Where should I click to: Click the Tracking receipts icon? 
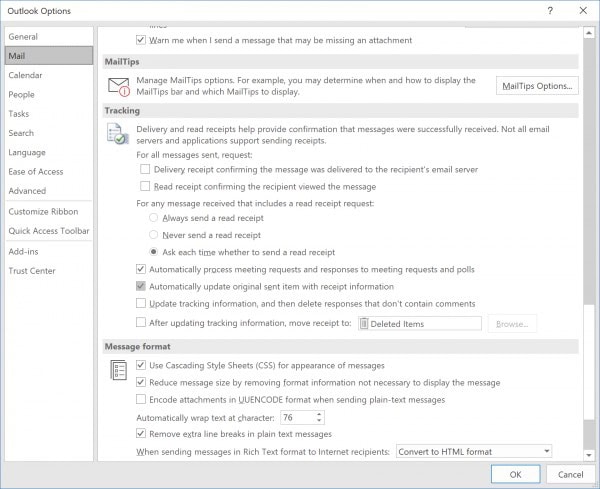(118, 135)
